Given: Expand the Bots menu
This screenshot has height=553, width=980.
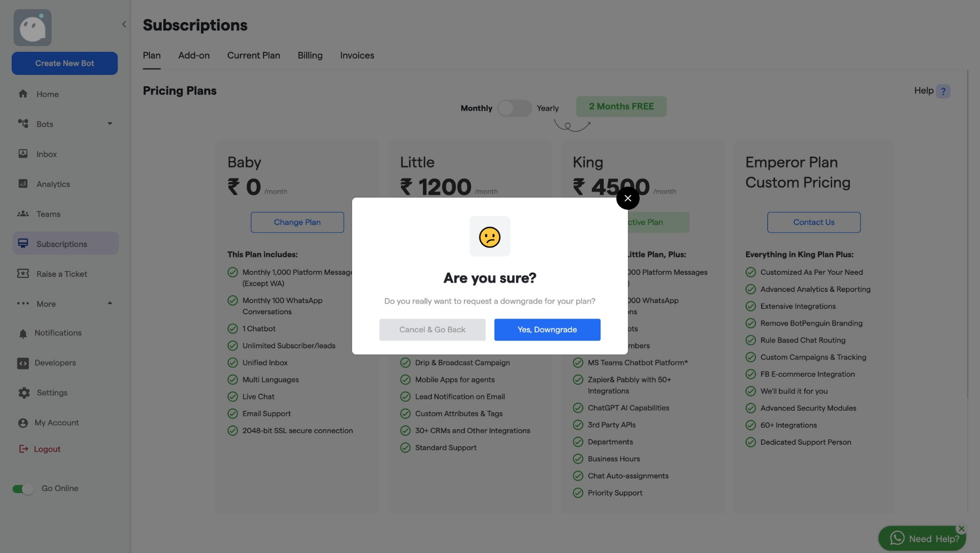Looking at the screenshot, I should (x=110, y=124).
